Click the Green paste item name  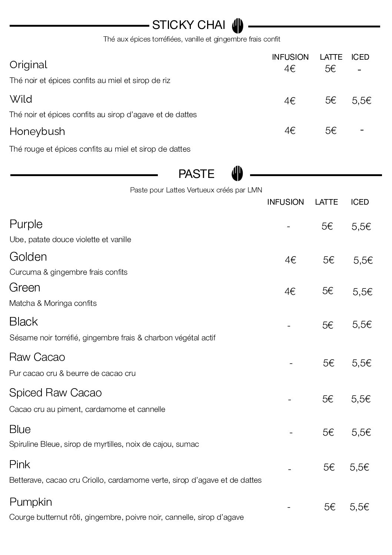(25, 288)
